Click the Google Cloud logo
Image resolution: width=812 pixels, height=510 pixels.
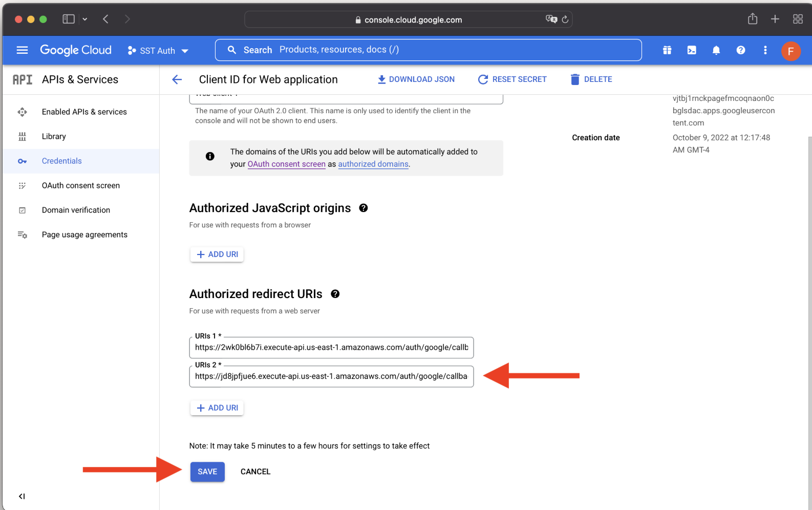[x=76, y=50]
